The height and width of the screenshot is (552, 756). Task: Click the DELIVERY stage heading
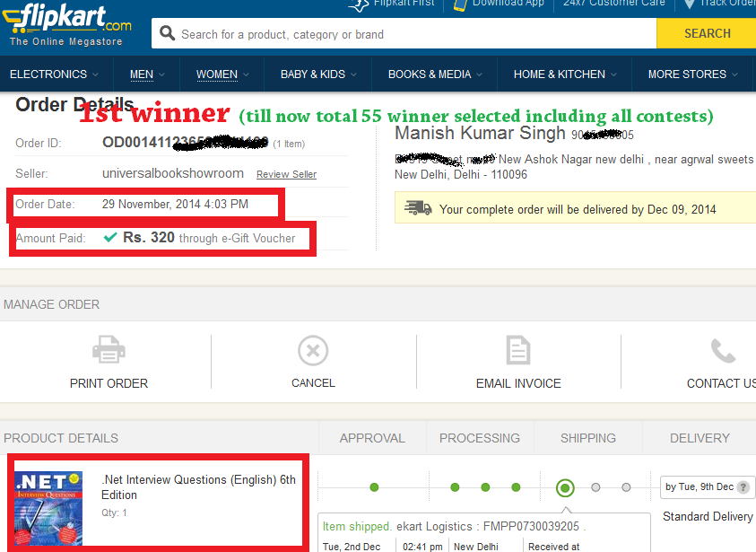pos(700,438)
